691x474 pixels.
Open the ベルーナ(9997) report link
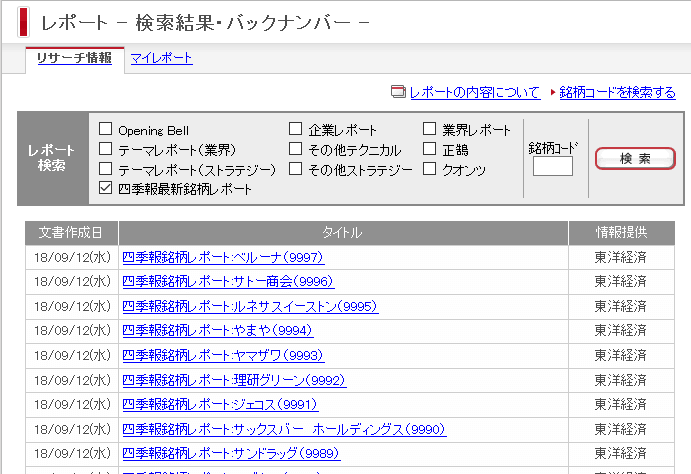click(223, 257)
